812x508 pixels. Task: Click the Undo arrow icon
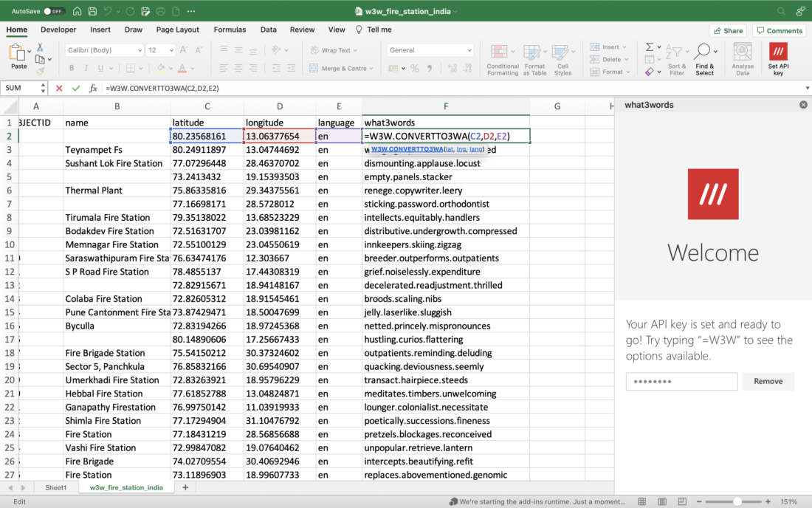[107, 11]
